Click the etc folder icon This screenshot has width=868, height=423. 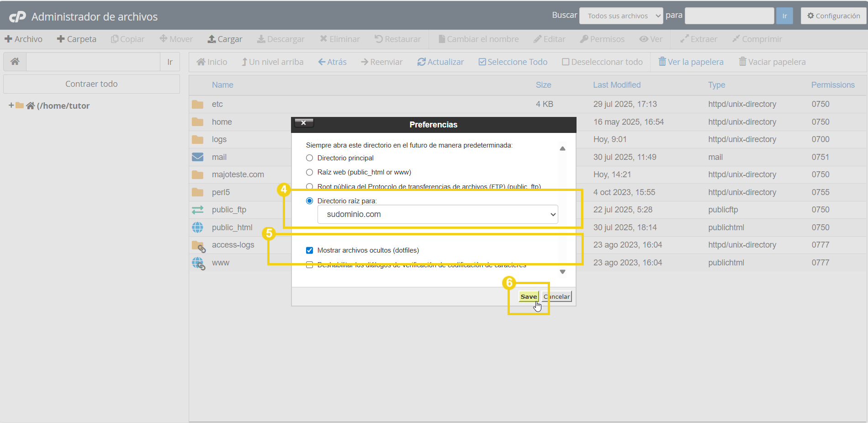(197, 105)
